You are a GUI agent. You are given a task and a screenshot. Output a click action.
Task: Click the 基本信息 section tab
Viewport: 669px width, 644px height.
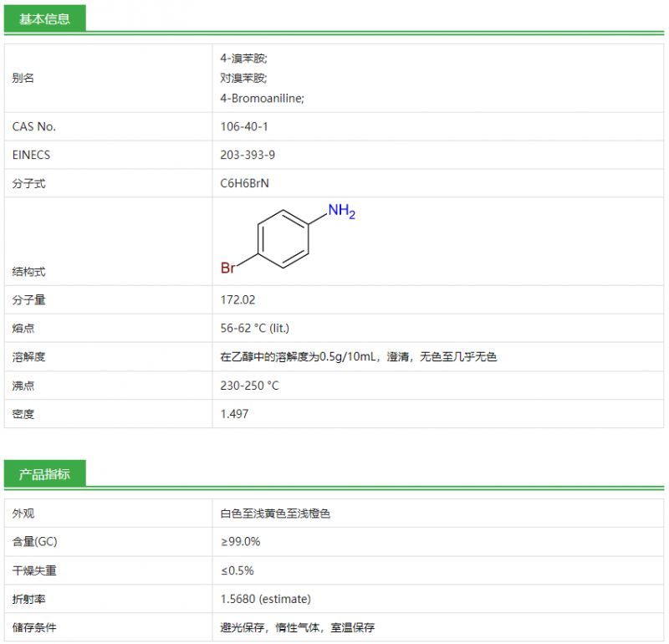pos(44,18)
